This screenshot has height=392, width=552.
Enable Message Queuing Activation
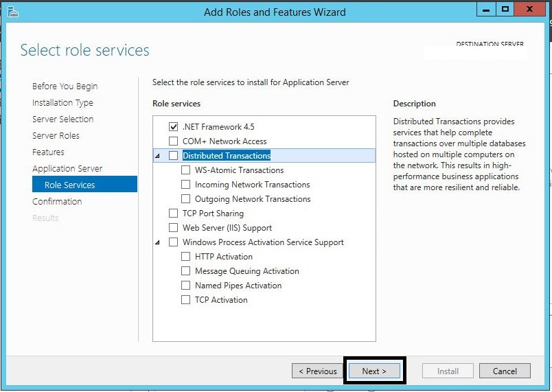(185, 271)
